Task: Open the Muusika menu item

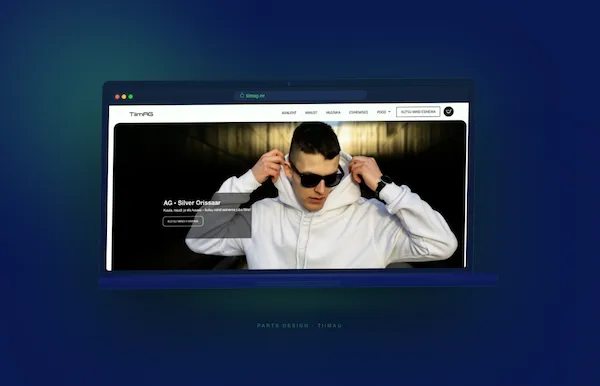Action: click(333, 112)
